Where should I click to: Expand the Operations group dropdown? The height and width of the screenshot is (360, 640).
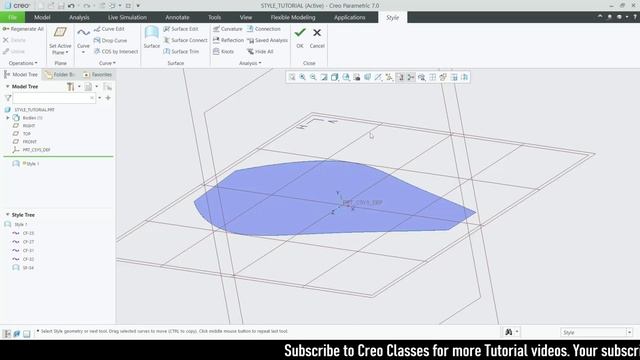(x=23, y=63)
